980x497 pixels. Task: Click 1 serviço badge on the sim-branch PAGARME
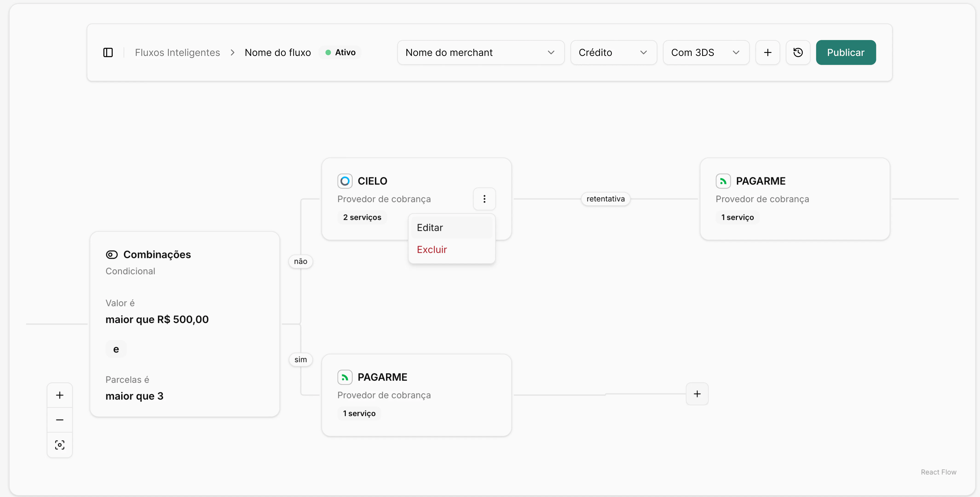click(x=359, y=413)
